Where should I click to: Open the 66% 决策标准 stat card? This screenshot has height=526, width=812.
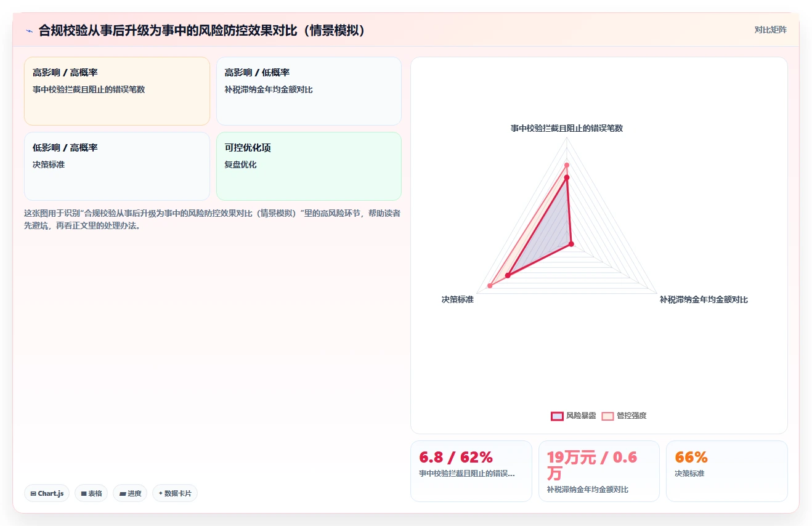(x=727, y=471)
